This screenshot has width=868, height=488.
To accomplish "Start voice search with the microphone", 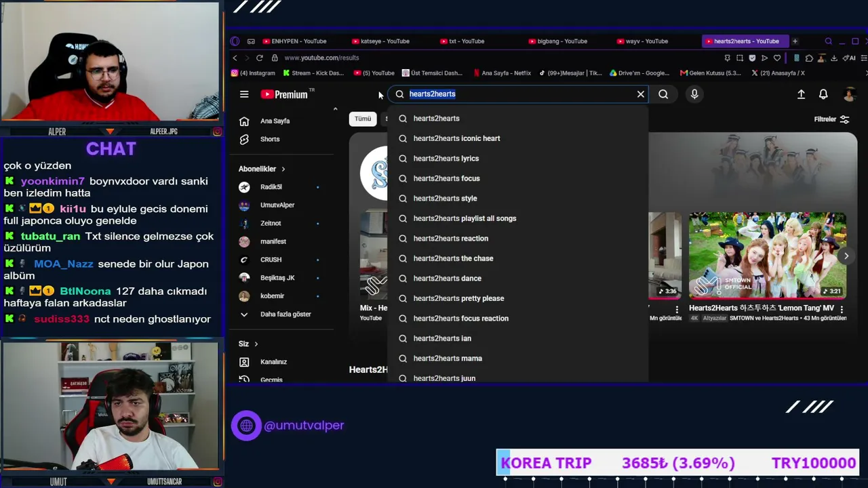I will coord(694,94).
